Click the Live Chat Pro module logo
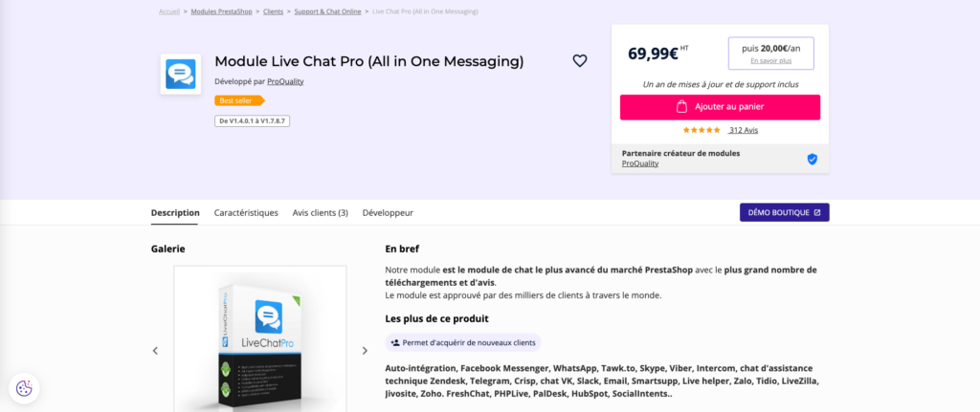This screenshot has height=412, width=980. point(181,75)
